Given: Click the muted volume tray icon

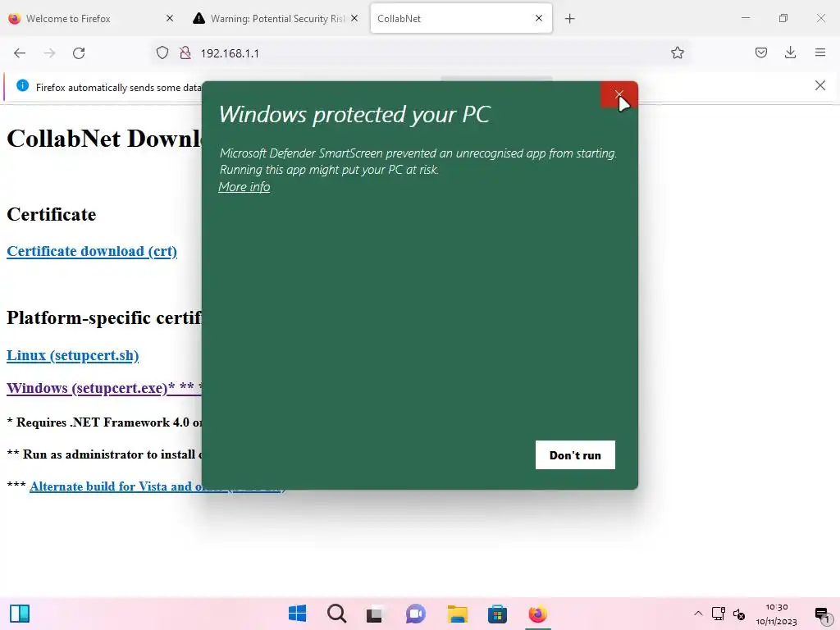Looking at the screenshot, I should pos(739,614).
